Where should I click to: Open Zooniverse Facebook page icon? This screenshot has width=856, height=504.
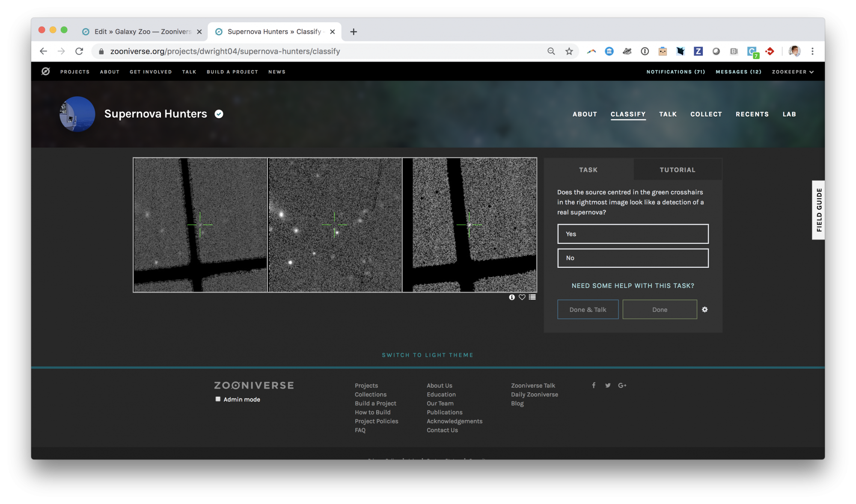(594, 385)
